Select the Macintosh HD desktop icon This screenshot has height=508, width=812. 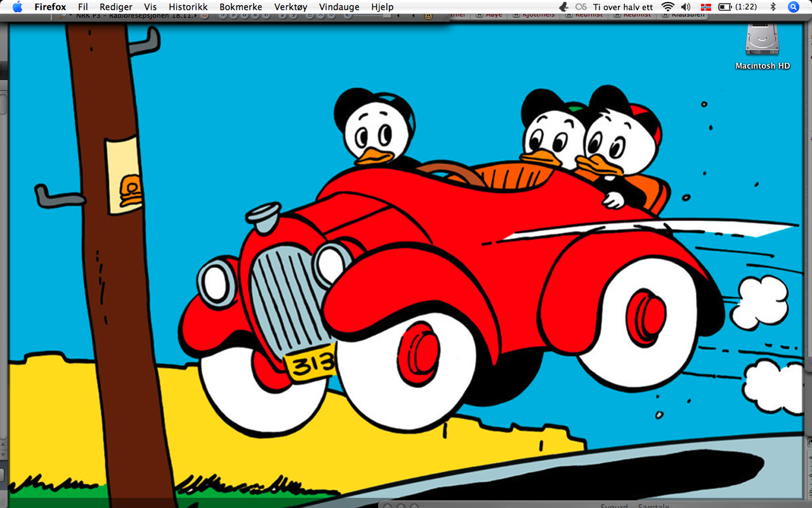point(761,41)
